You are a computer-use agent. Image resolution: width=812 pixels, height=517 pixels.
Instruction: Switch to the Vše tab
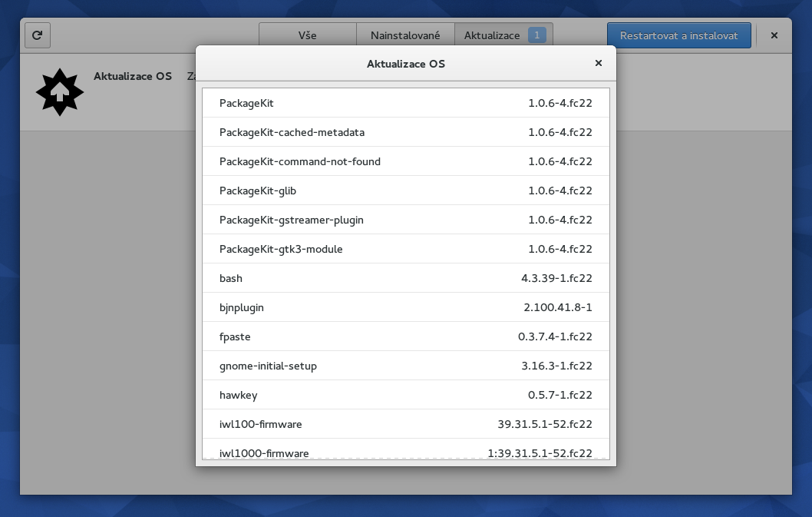308,35
